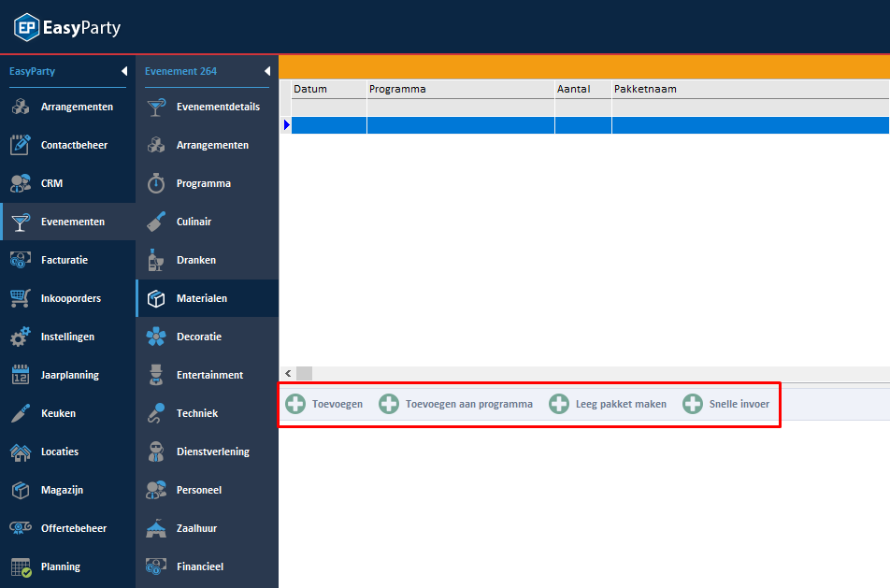890x588 pixels.
Task: Click the Dienstverlening agent icon
Action: [156, 452]
